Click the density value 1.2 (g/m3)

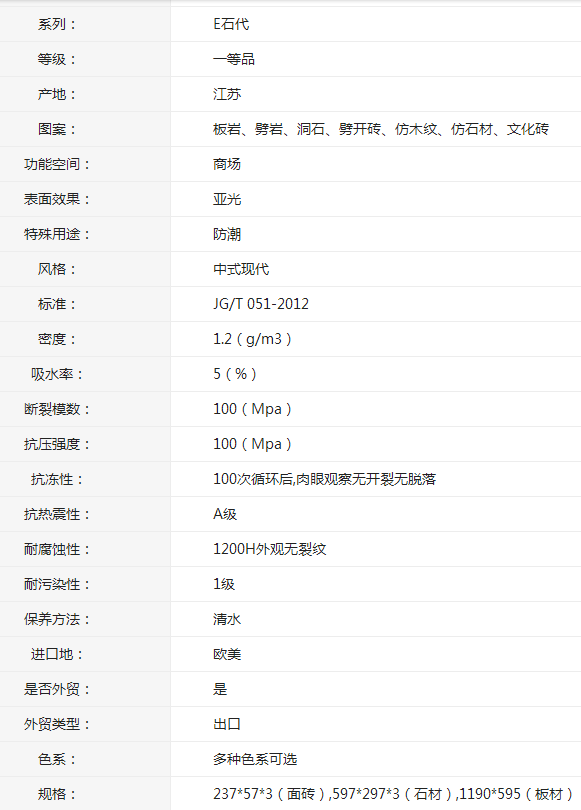(x=252, y=339)
